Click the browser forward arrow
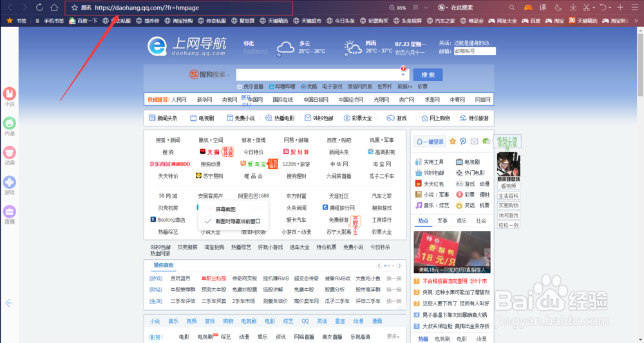The image size is (644, 343). [x=24, y=7]
